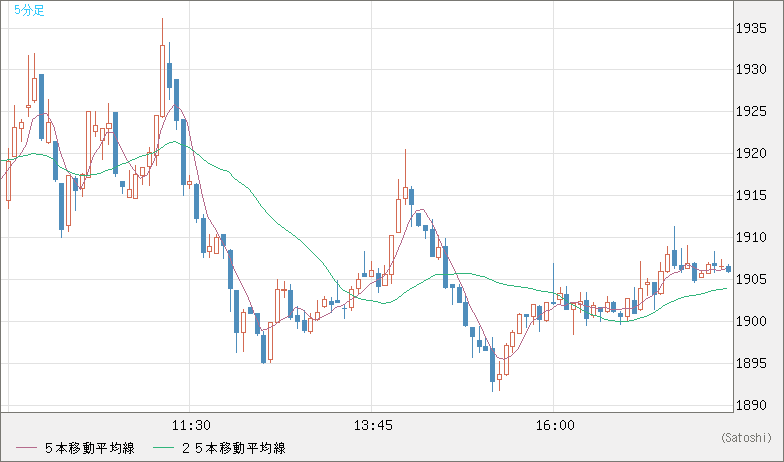Click the green line swatch in the legend
The image size is (784, 462).
(x=164, y=448)
